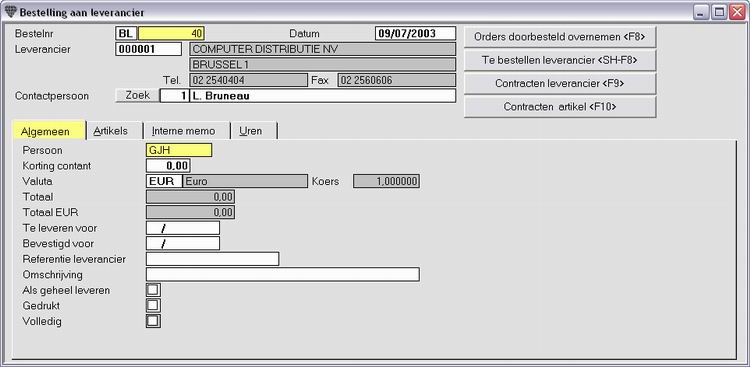Click the 'Te leveren voor' date field
Viewport: 750px width, 367px height.
(x=183, y=228)
